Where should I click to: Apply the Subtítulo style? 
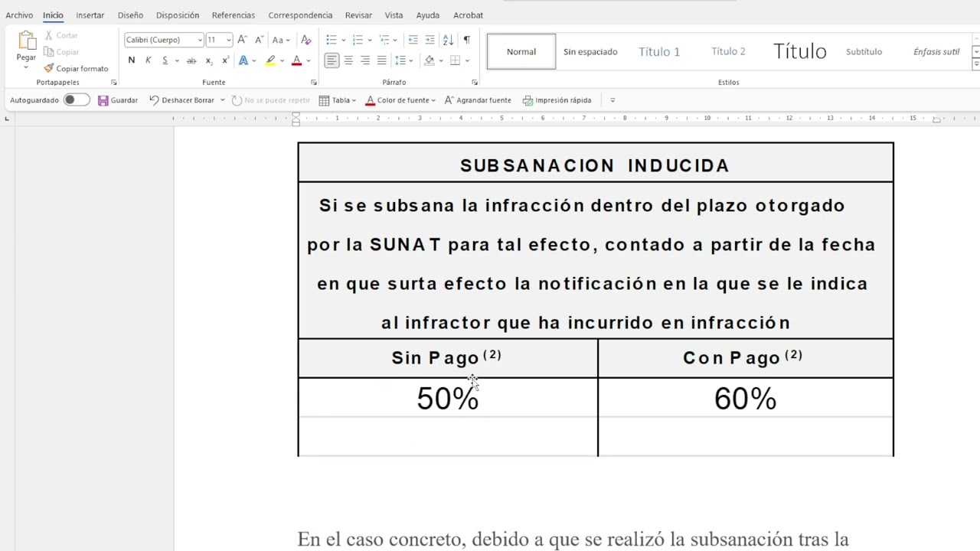(864, 51)
